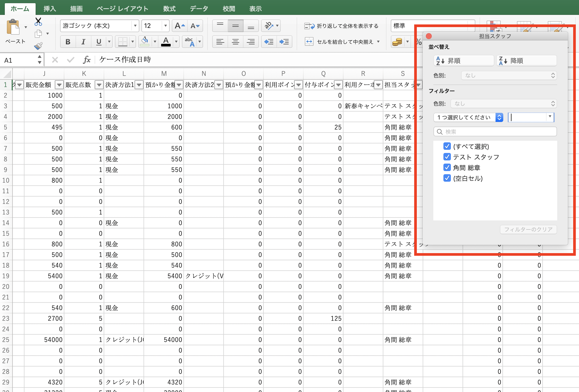
Task: Apply cell borders icon
Action: pyautogui.click(x=123, y=42)
